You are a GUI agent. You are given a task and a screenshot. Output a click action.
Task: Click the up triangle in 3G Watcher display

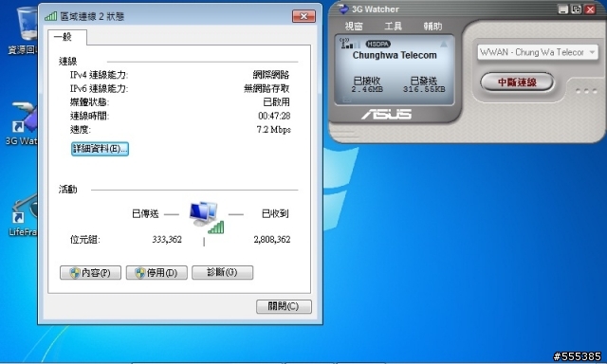pyautogui.click(x=444, y=45)
